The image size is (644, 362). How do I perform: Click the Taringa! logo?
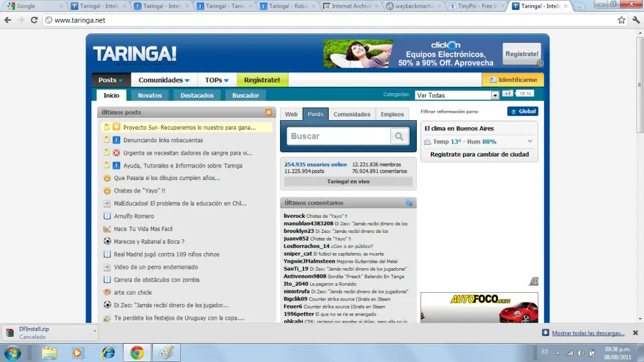tap(135, 55)
